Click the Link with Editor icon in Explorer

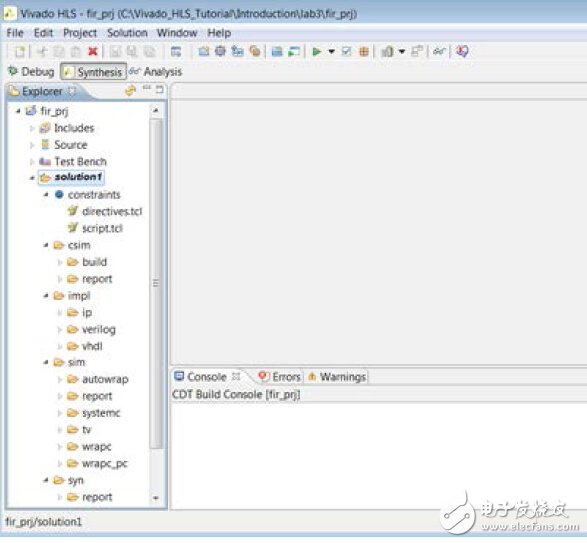coord(130,90)
